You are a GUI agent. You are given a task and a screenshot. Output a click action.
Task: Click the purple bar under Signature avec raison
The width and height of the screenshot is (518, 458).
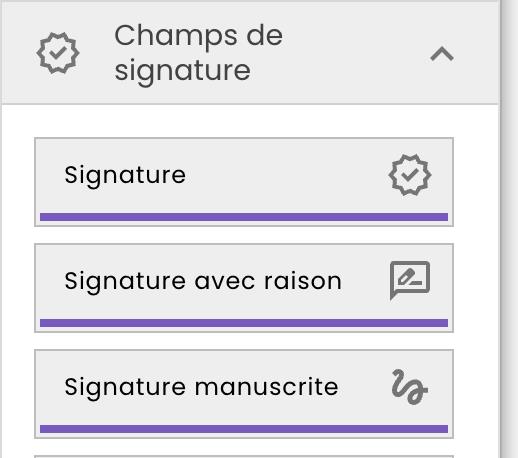tap(244, 323)
